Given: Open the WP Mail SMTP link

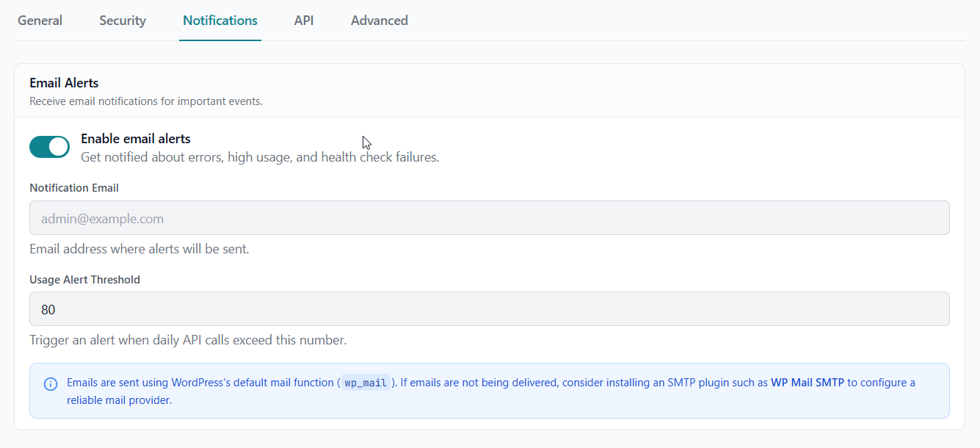Looking at the screenshot, I should click(807, 383).
